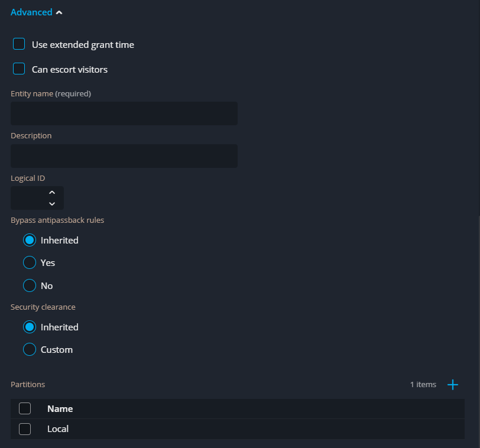Click the Logical ID decrement arrow
Viewport: 480px width, 448px height.
coord(52,203)
